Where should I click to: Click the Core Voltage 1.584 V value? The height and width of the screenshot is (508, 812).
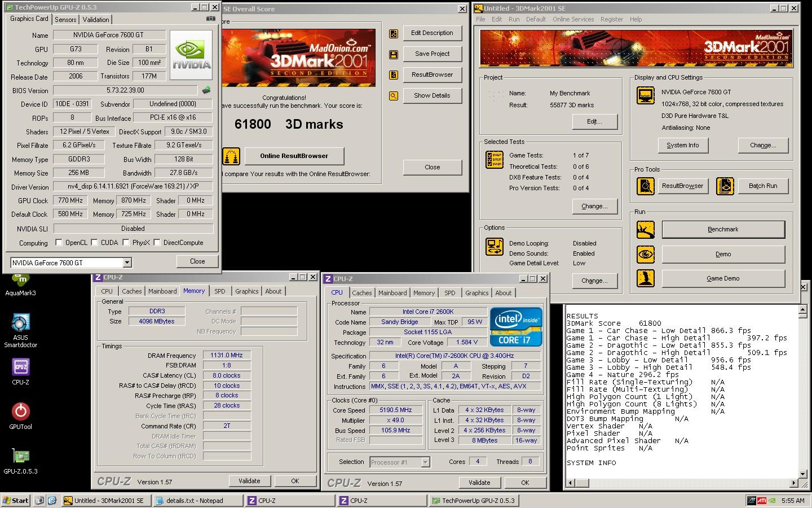coord(467,343)
